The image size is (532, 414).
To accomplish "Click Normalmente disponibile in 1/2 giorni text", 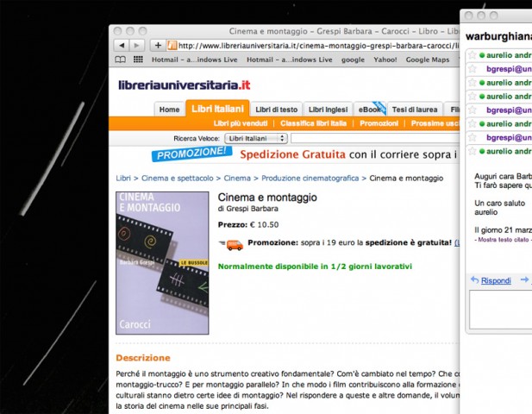I will pos(315,267).
